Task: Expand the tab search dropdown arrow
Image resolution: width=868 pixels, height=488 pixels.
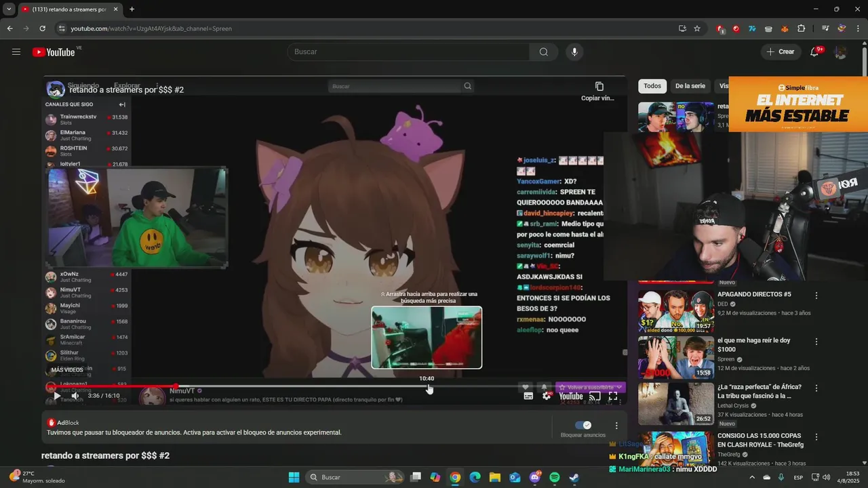Action: pos(9,9)
